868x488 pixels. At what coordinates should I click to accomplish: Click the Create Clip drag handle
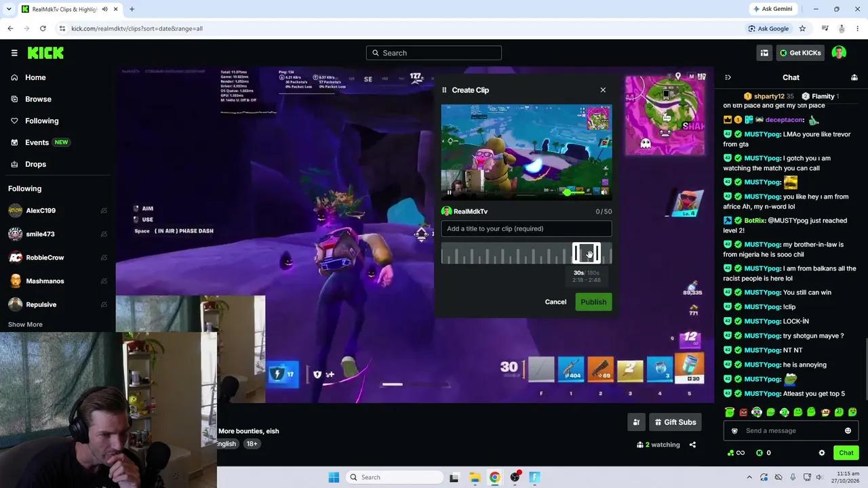point(445,90)
